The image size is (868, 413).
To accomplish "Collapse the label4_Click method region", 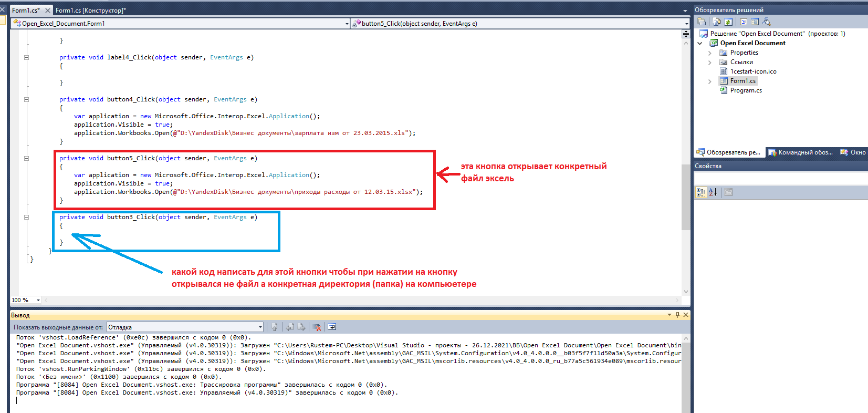I will [x=26, y=57].
